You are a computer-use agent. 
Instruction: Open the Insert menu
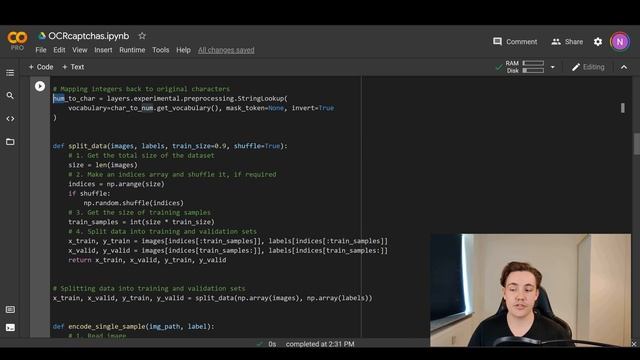(103, 50)
